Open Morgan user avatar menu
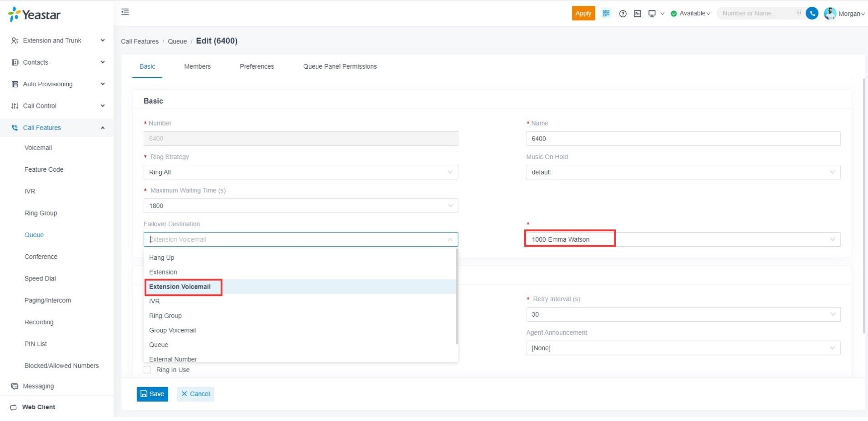 pos(830,14)
